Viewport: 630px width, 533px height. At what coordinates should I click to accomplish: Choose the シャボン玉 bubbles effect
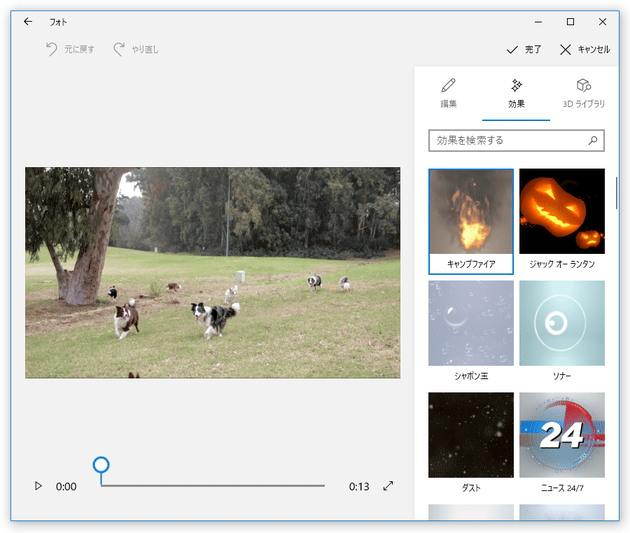pos(471,323)
